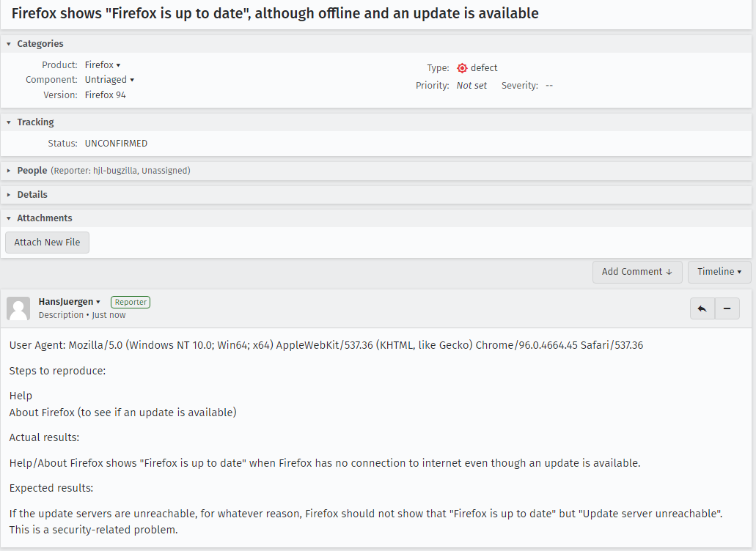Click HansJuergen's gray avatar image
This screenshot has height=551, width=756.
coord(18,308)
